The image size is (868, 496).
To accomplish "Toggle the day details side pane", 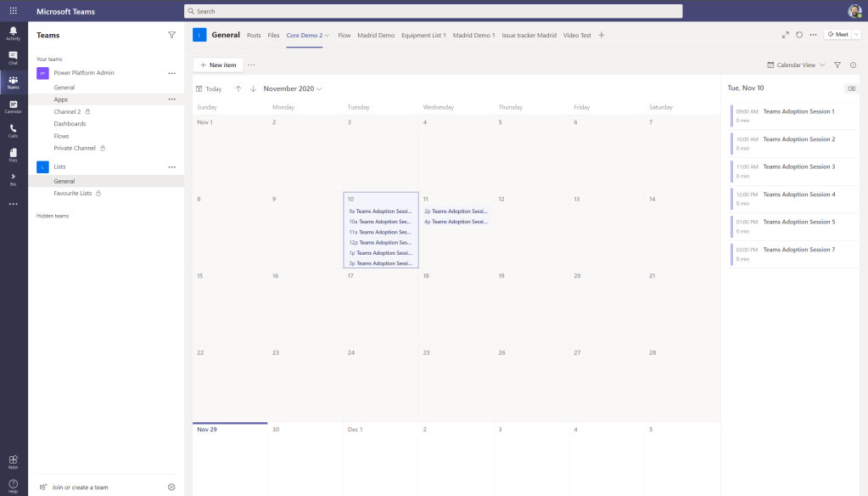I will [852, 88].
